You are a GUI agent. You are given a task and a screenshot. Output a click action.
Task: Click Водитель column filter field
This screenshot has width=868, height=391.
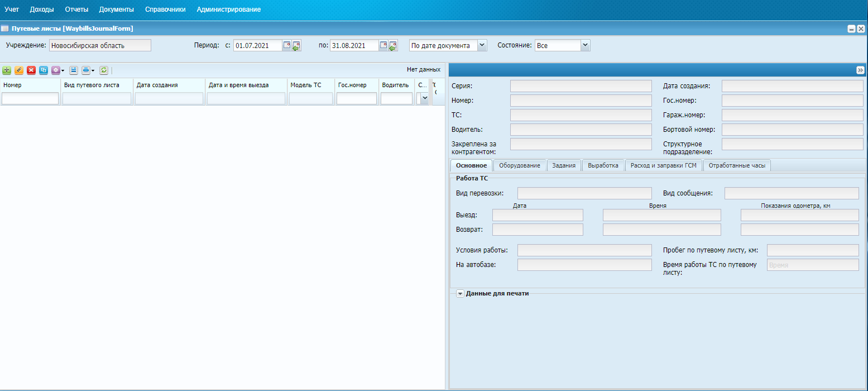396,98
